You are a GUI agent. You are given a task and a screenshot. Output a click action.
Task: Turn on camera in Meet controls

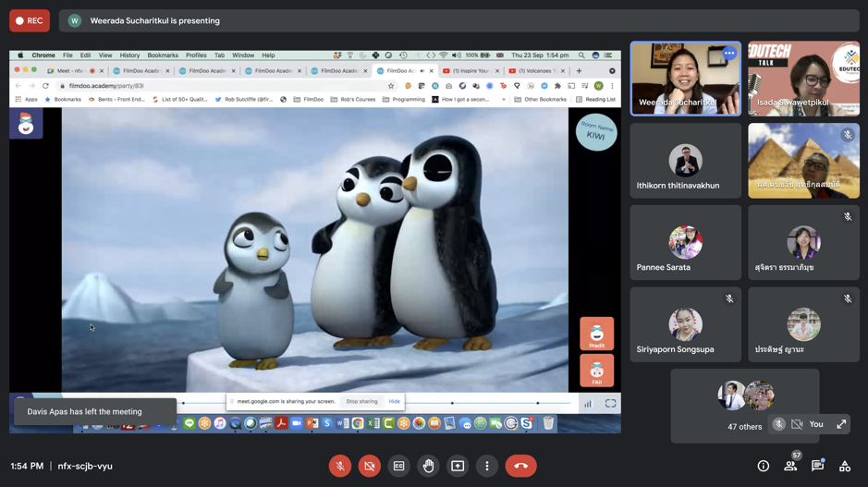[x=369, y=466]
